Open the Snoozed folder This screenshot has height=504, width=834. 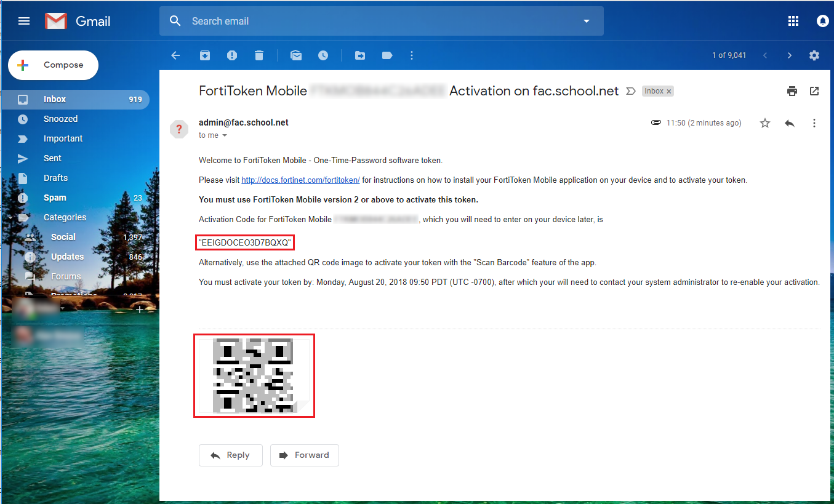pyautogui.click(x=75, y=119)
